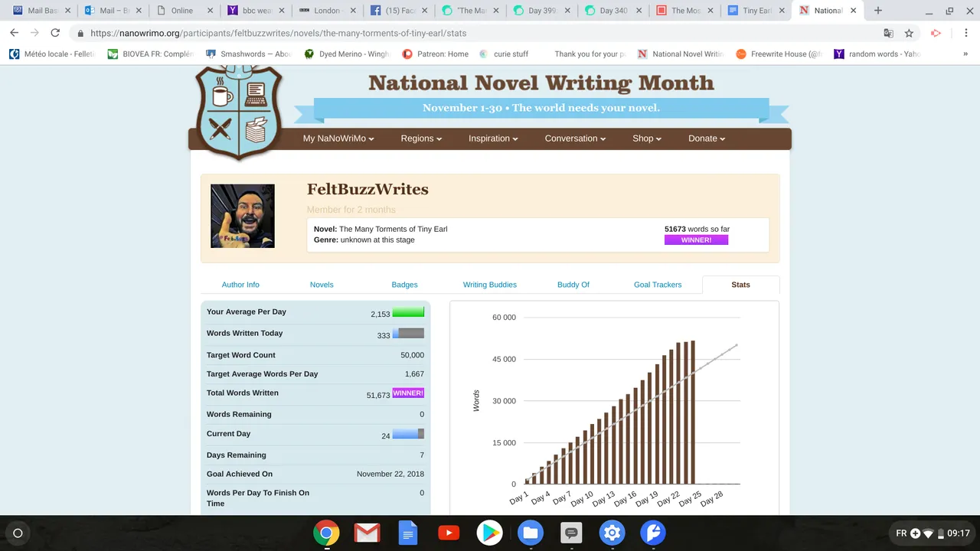Switch to the Writing Buddies tab
The image size is (980, 551).
[490, 285]
